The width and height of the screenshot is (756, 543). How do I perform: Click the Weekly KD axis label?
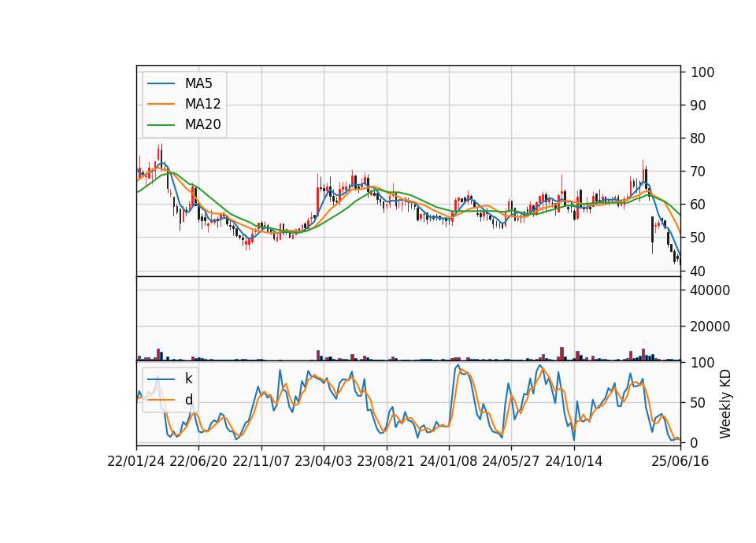pyautogui.click(x=724, y=404)
